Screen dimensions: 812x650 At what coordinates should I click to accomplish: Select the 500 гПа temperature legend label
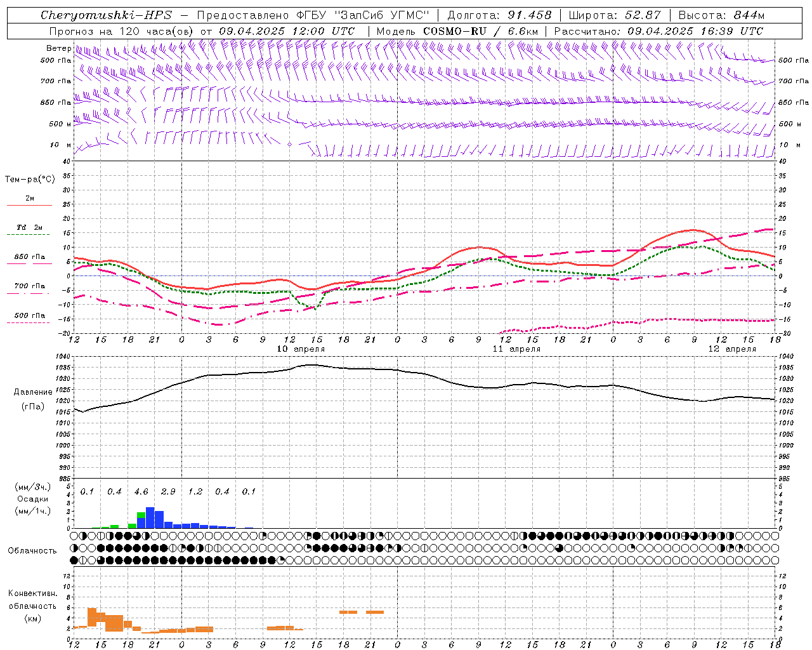pos(30,315)
